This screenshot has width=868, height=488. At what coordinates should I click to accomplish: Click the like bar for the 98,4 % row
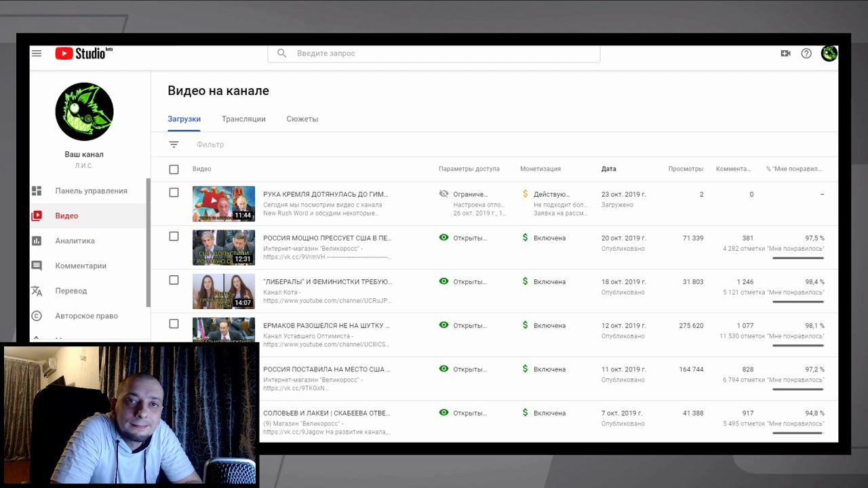tap(798, 302)
